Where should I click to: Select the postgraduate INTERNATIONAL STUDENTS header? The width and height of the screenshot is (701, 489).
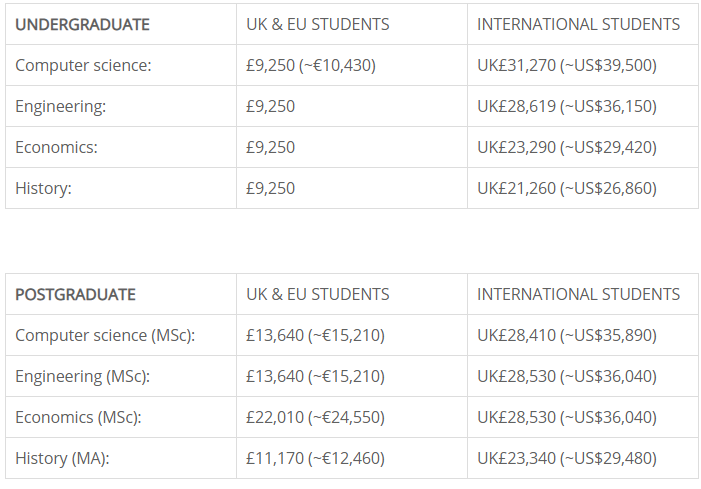click(x=578, y=294)
